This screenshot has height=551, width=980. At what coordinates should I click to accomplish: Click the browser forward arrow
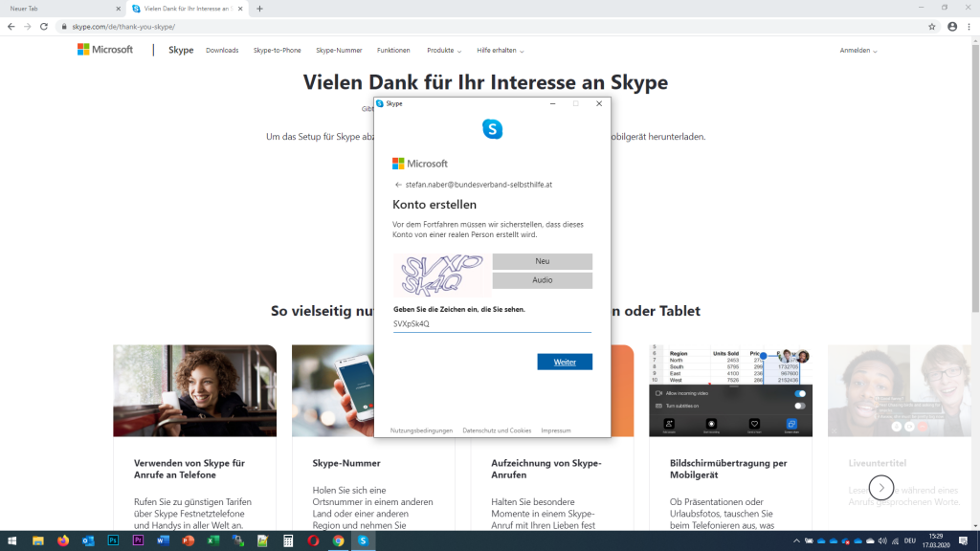click(28, 27)
